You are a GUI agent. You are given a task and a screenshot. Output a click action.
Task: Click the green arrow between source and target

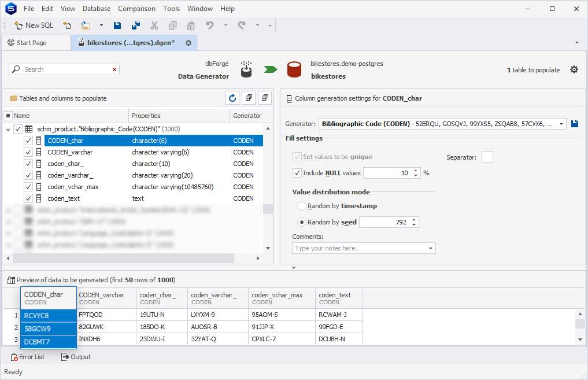pos(271,69)
